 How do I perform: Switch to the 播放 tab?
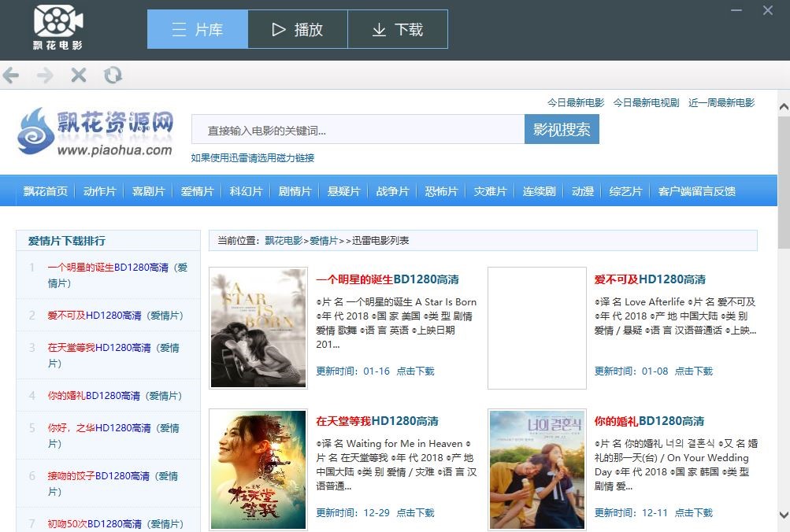(x=298, y=30)
